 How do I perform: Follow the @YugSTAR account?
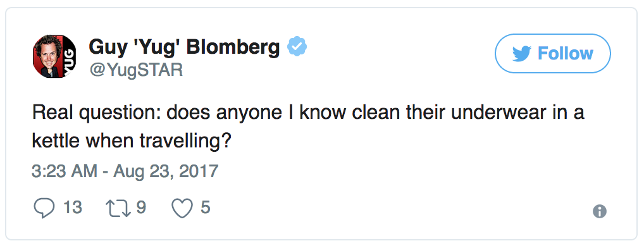point(552,53)
